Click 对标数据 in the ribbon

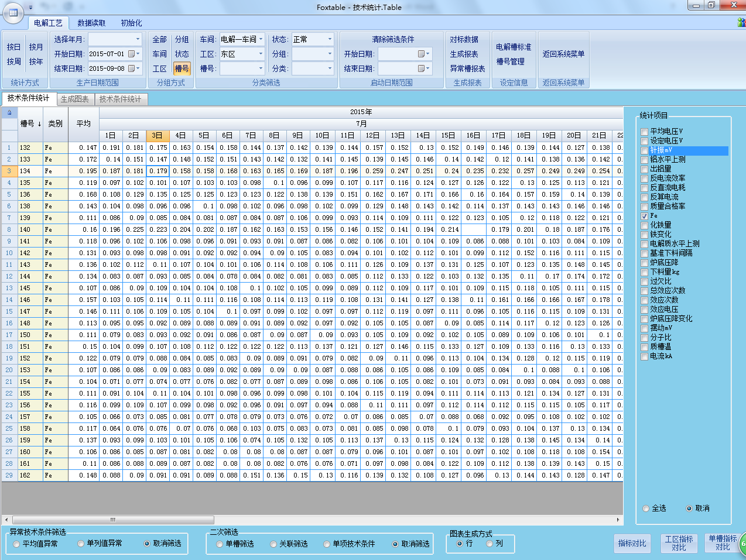(464, 39)
